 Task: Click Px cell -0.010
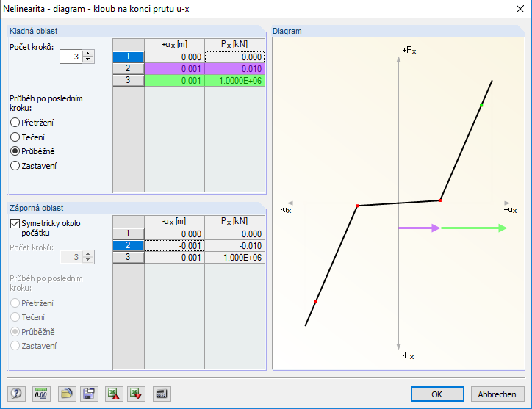[x=234, y=246]
